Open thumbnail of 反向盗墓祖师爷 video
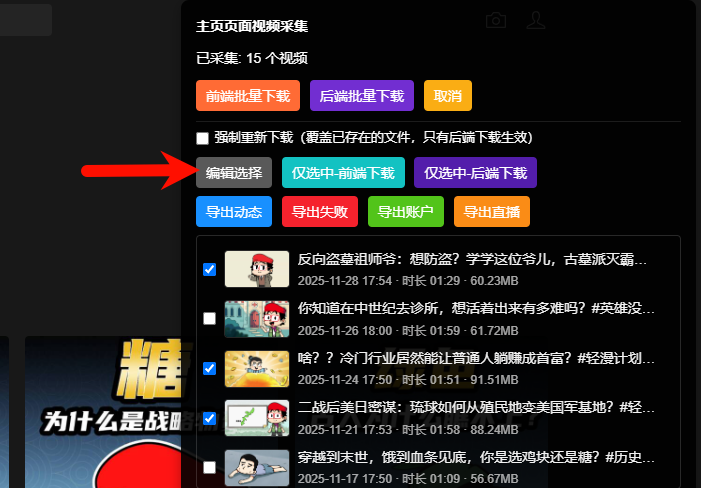Image resolution: width=701 pixels, height=488 pixels. click(x=257, y=269)
